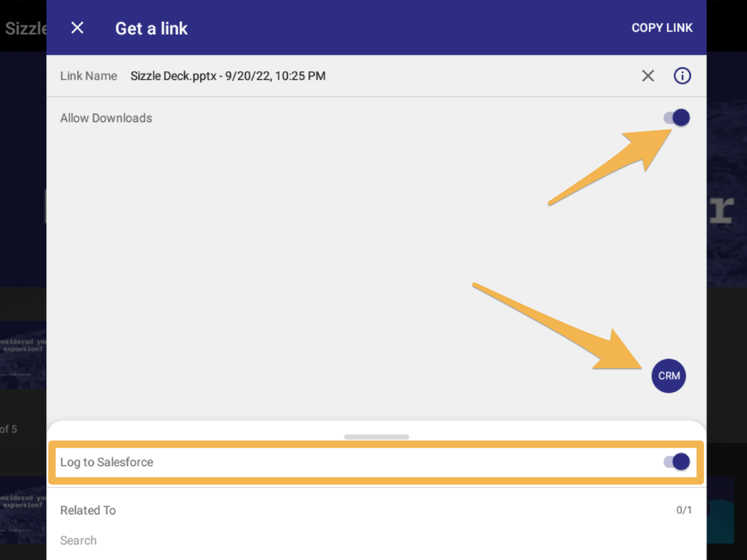Screen dimensions: 747x560
Task: Clear the Link Name text
Action: pyautogui.click(x=648, y=76)
